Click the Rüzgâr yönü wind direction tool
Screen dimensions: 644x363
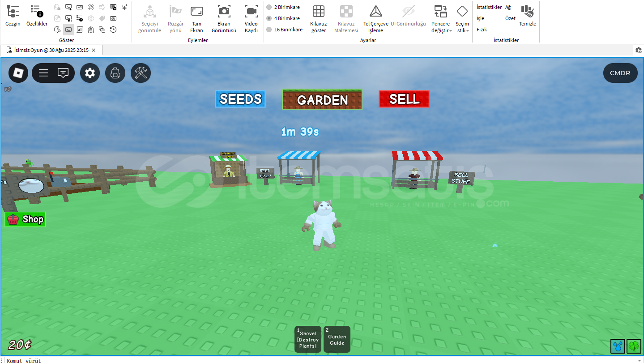pos(175,19)
